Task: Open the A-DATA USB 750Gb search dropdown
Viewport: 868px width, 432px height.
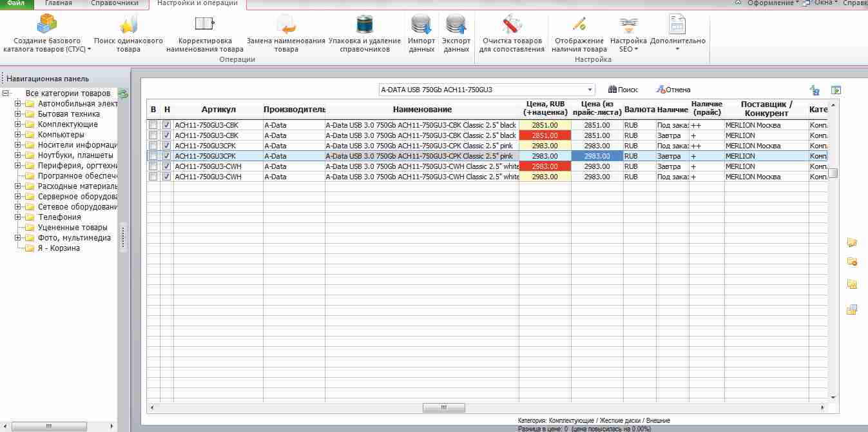Action: pos(590,90)
